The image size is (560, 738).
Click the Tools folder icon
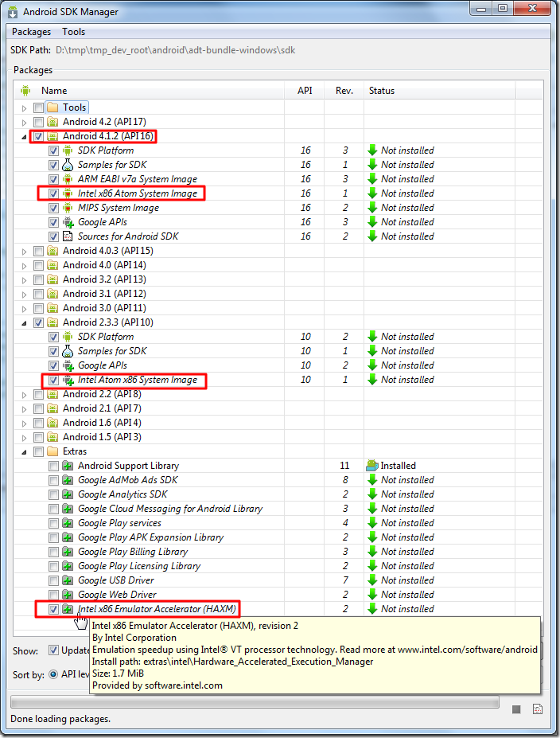click(x=52, y=107)
